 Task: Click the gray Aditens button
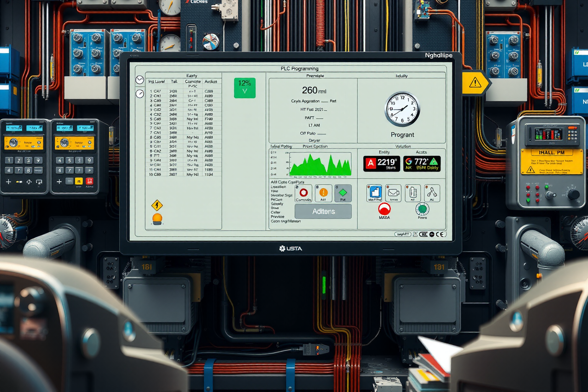[x=323, y=211]
